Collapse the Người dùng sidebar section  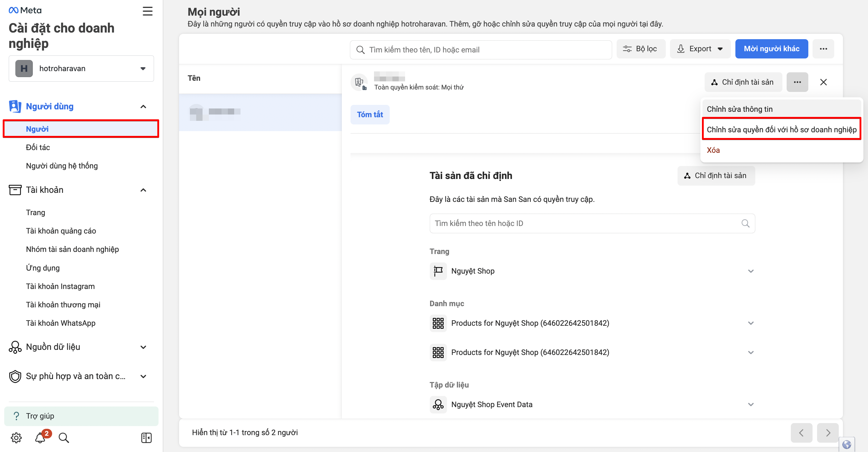tap(143, 107)
